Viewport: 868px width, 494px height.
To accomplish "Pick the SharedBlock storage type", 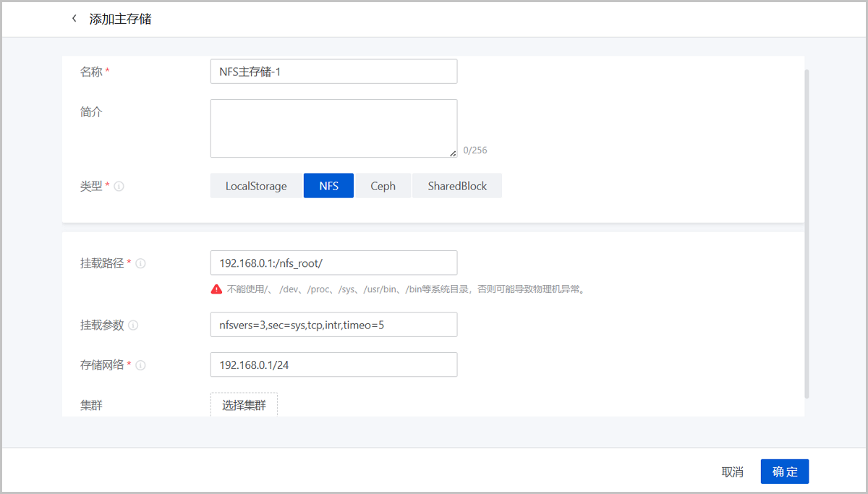I will tap(456, 186).
